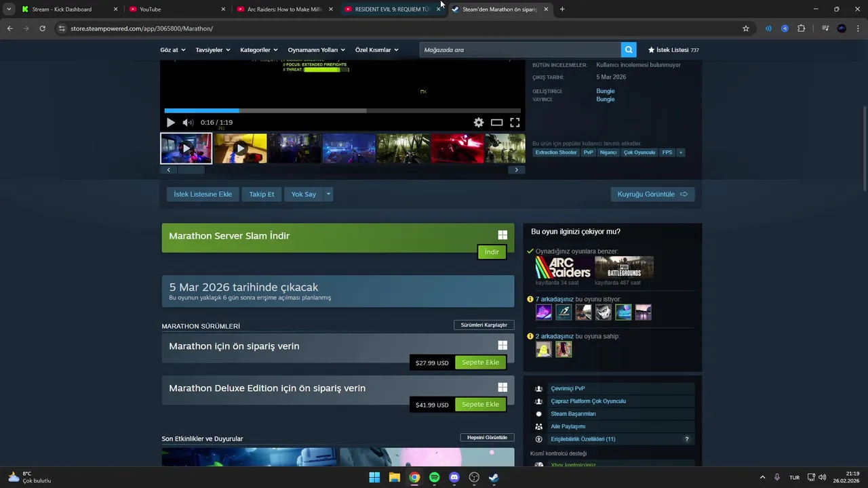Viewport: 868px width, 488px height.
Task: Open Çapraz Platform Çok Oyunculu link
Action: [x=588, y=401]
